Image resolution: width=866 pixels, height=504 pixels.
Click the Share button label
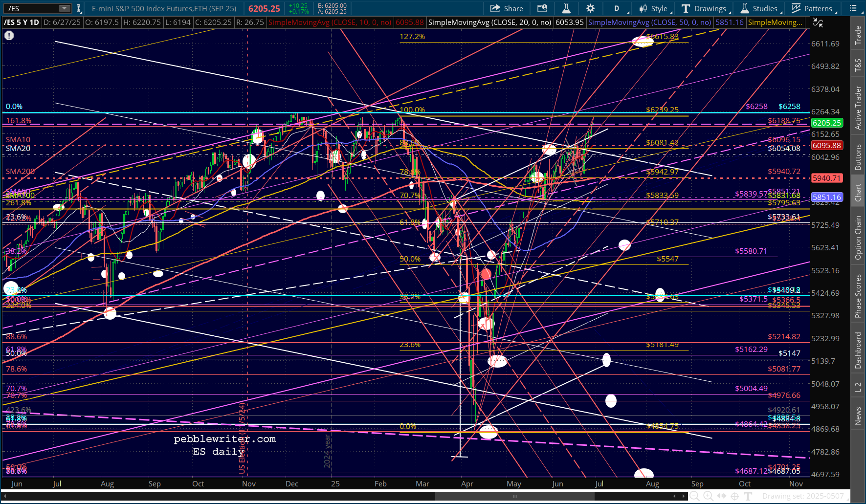click(513, 9)
